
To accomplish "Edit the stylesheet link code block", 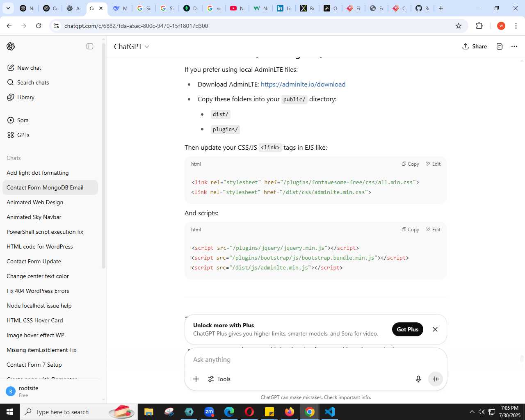I will (x=433, y=164).
